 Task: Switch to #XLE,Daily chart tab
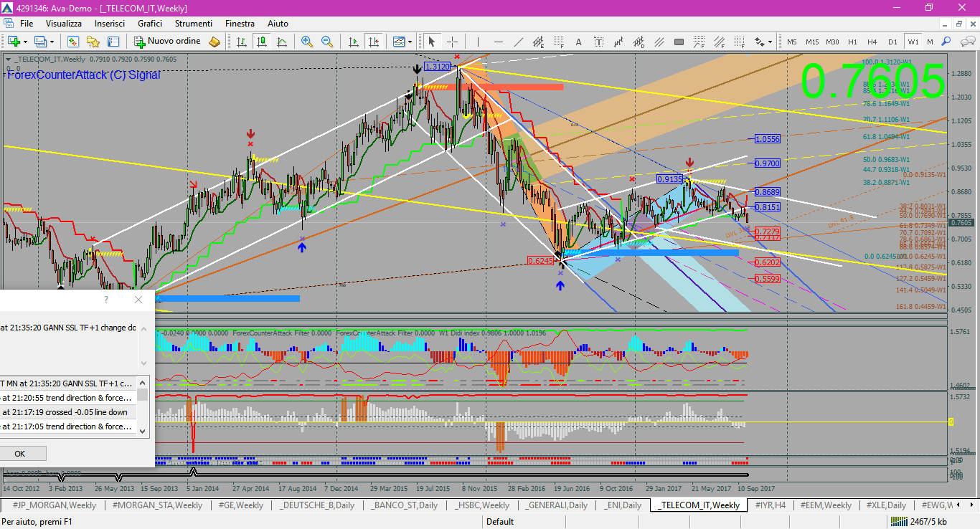[885, 505]
